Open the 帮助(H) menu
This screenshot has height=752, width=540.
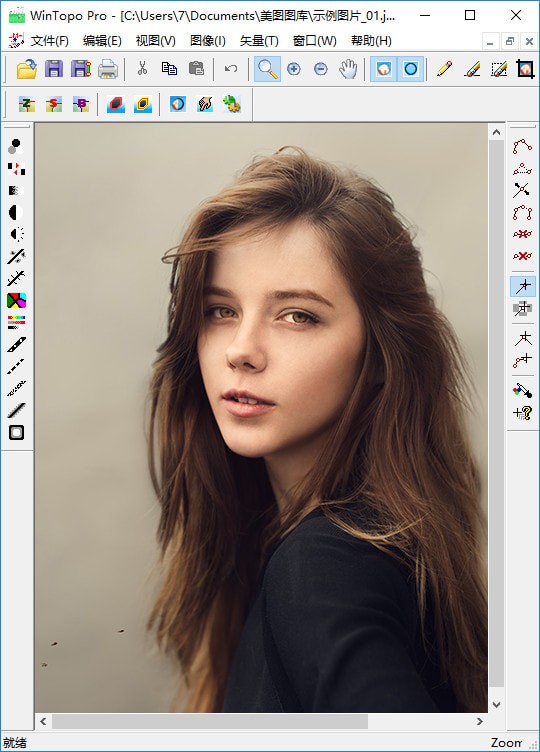coord(371,41)
